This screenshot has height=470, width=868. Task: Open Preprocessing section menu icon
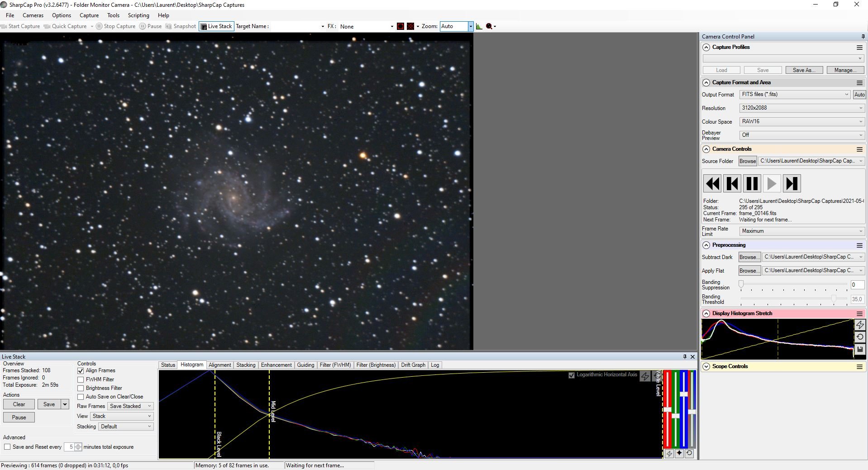click(x=859, y=245)
